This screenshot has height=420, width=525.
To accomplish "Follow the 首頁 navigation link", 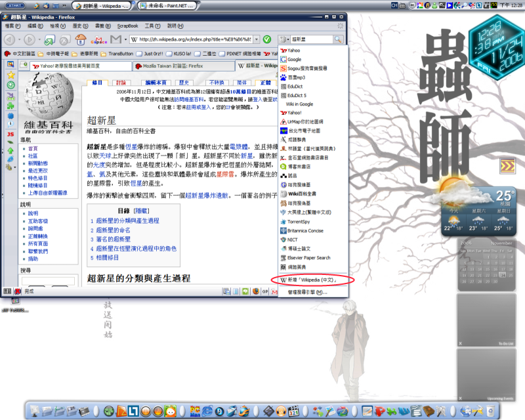I will click(x=33, y=148).
